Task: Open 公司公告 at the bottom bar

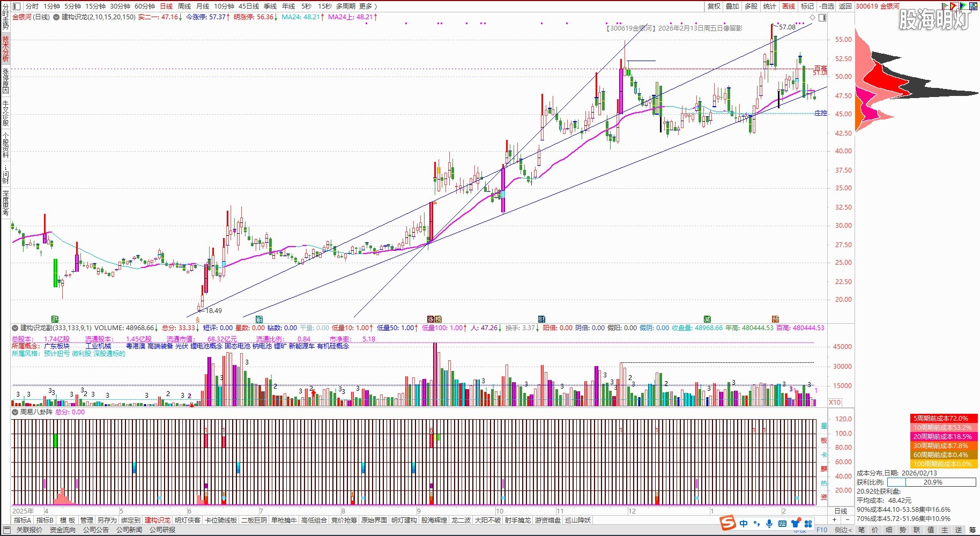Action: point(95,530)
